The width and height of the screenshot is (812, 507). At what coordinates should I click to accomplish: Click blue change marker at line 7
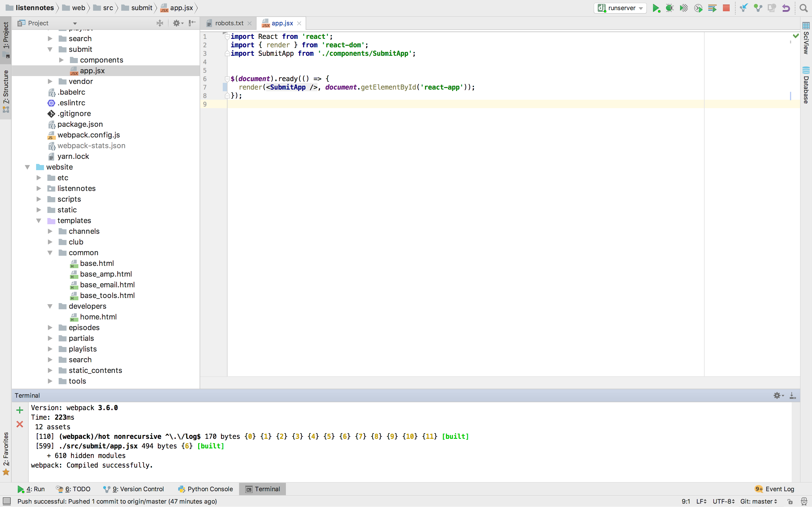tap(225, 88)
